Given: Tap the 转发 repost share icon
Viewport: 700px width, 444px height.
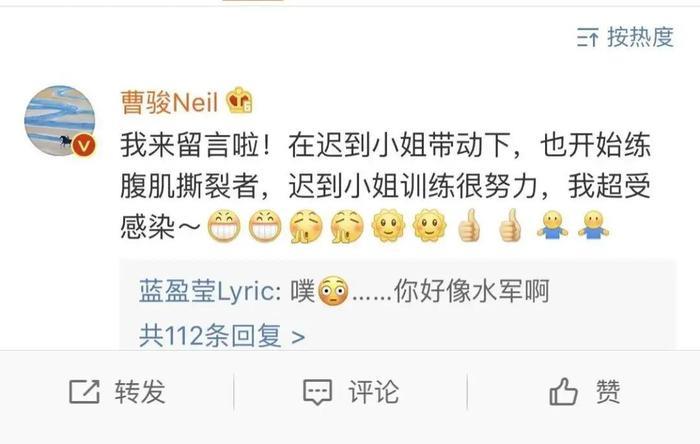Looking at the screenshot, I should (84, 392).
